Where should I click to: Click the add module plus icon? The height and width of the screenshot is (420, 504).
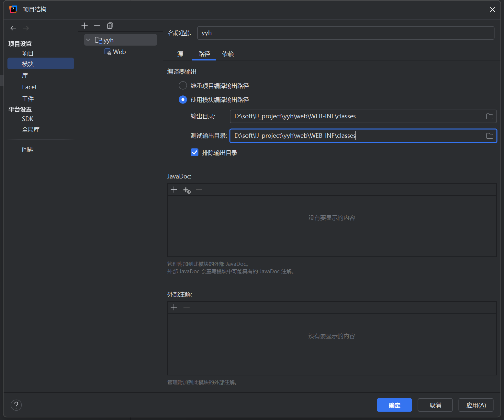click(84, 26)
